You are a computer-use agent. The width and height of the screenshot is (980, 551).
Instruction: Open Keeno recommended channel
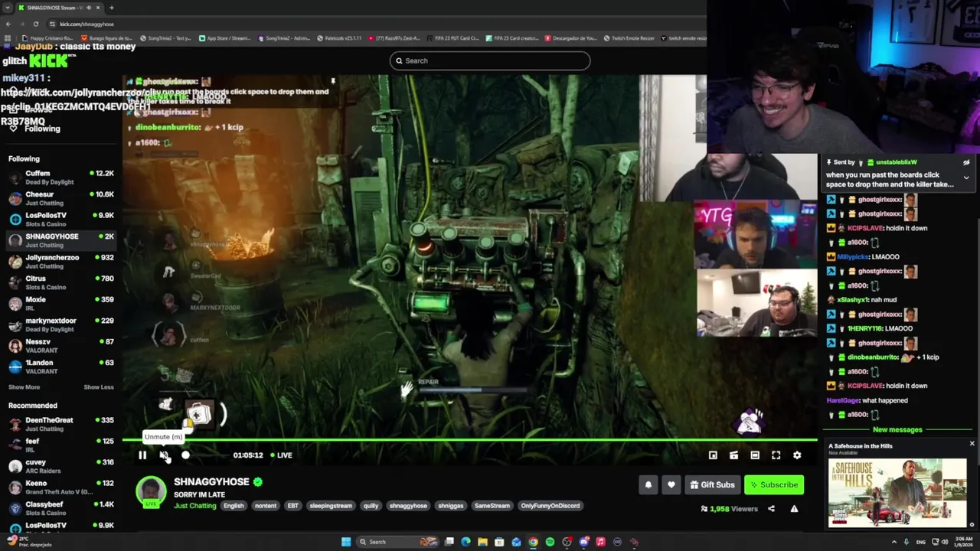point(61,487)
